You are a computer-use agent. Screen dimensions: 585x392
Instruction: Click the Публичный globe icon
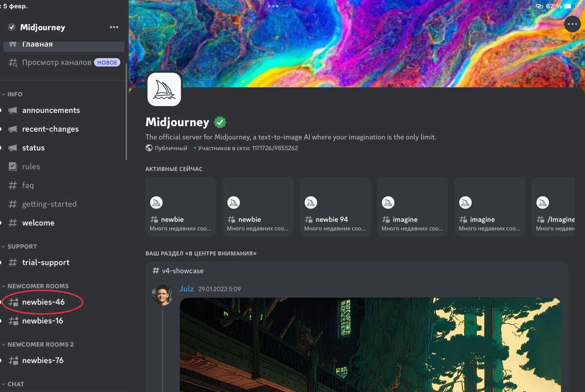click(149, 148)
